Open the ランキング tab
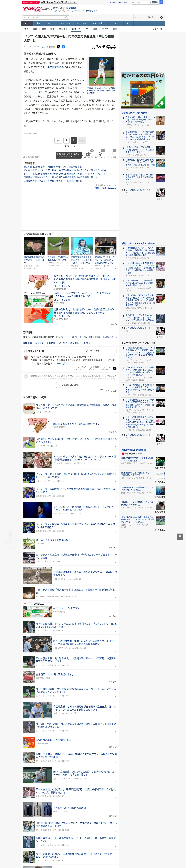The width and height of the screenshot is (186, 868). click(115, 24)
